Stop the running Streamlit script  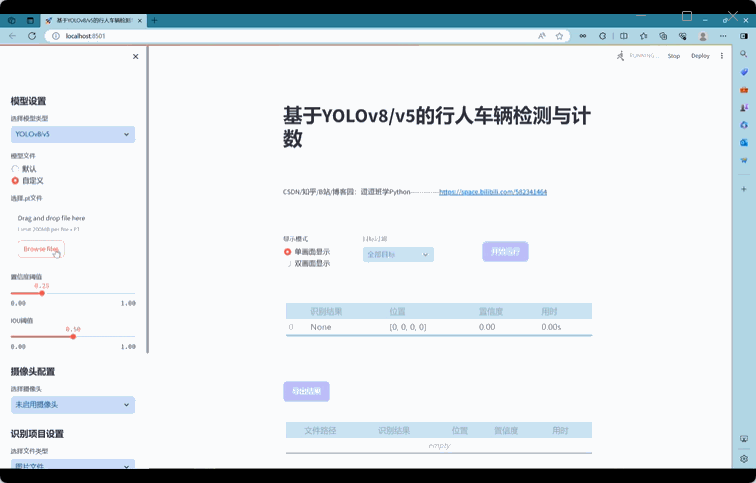click(x=674, y=56)
